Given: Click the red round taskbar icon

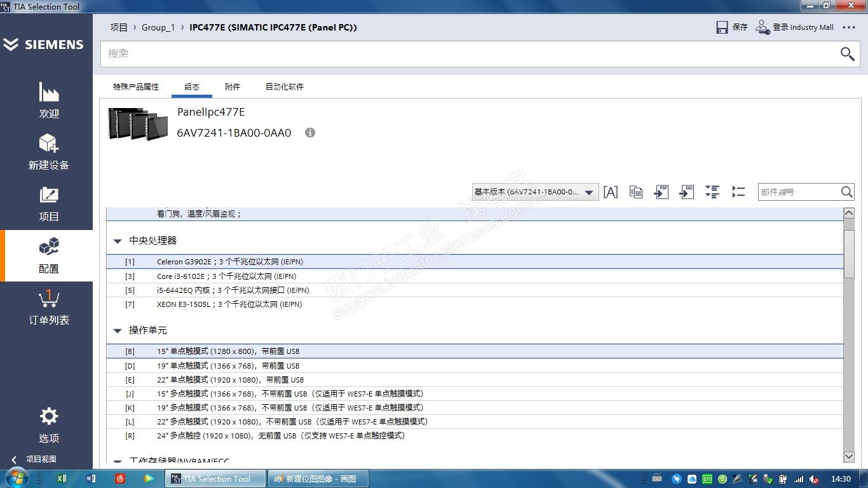Looking at the screenshot, I should pyautogui.click(x=120, y=478).
